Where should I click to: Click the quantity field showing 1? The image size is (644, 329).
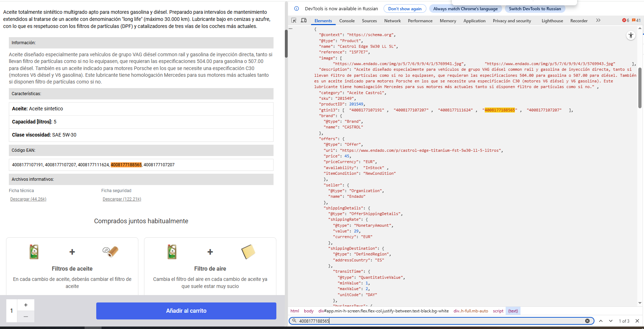pyautogui.click(x=12, y=311)
